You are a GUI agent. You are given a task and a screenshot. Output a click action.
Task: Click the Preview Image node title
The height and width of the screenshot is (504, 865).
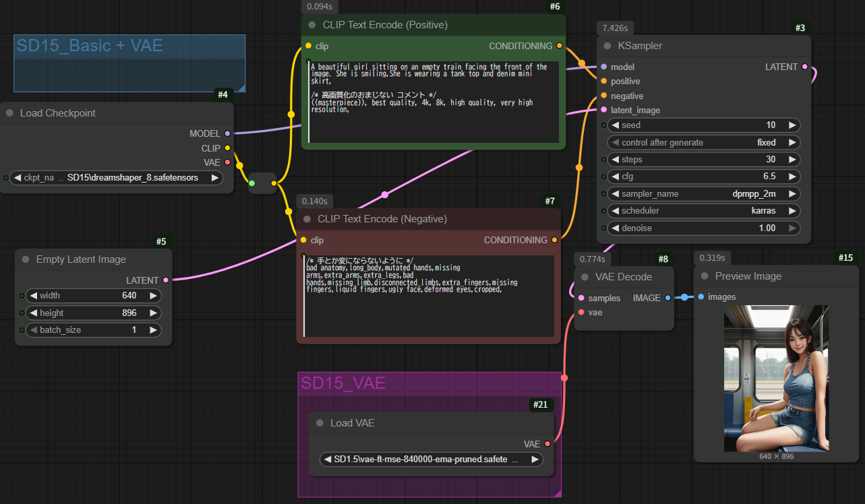coord(748,276)
